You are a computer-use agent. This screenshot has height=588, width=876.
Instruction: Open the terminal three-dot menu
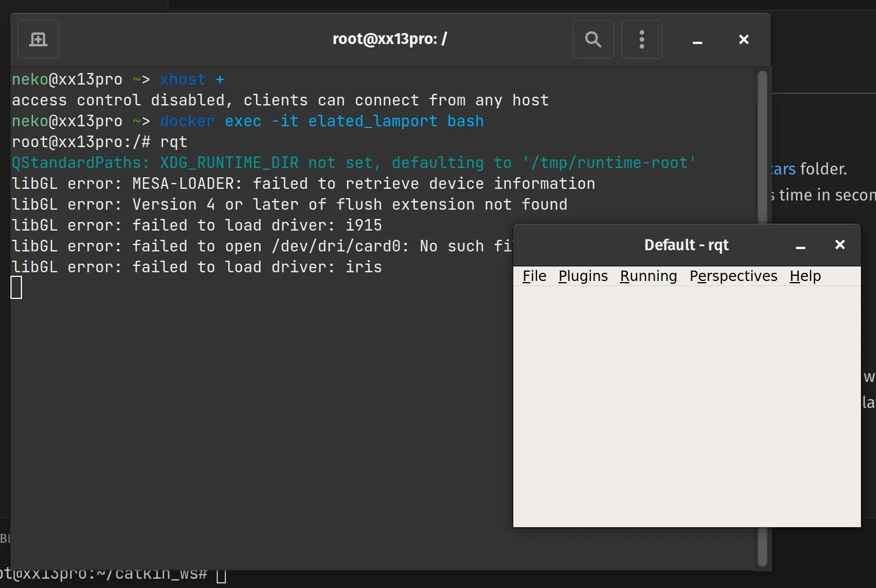coord(641,39)
